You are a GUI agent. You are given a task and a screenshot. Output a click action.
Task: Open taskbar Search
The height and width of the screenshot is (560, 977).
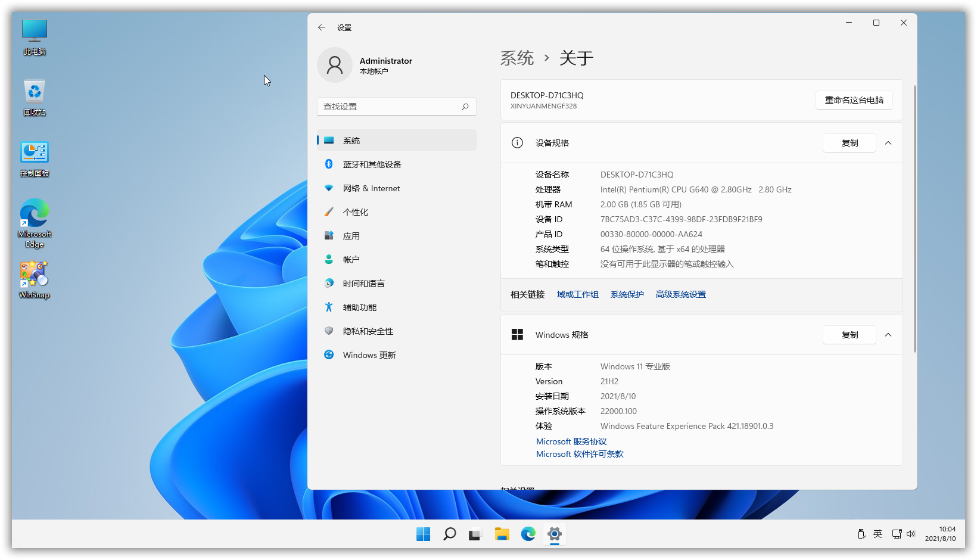(450, 534)
